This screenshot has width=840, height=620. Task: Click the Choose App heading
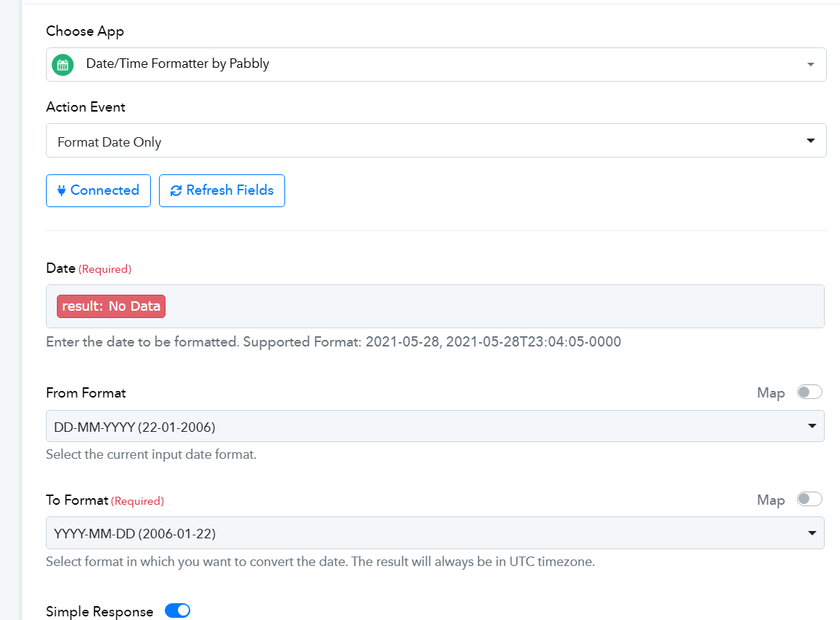click(x=85, y=31)
